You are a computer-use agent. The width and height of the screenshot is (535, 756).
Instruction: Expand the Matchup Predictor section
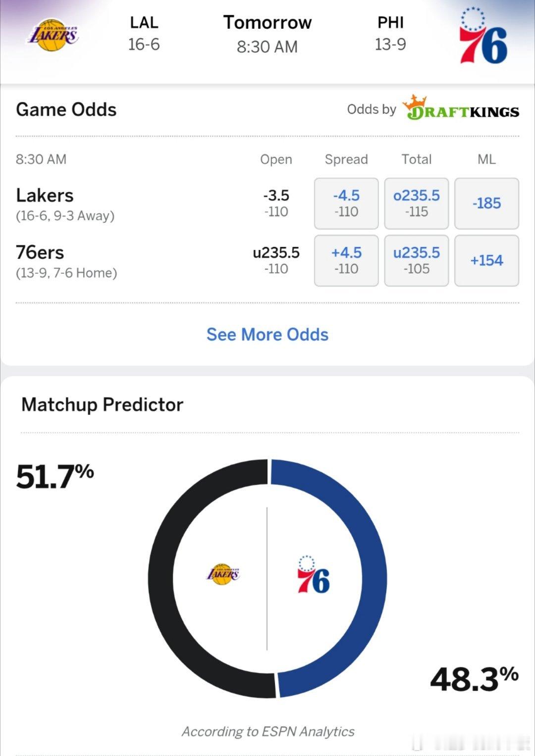(x=102, y=404)
